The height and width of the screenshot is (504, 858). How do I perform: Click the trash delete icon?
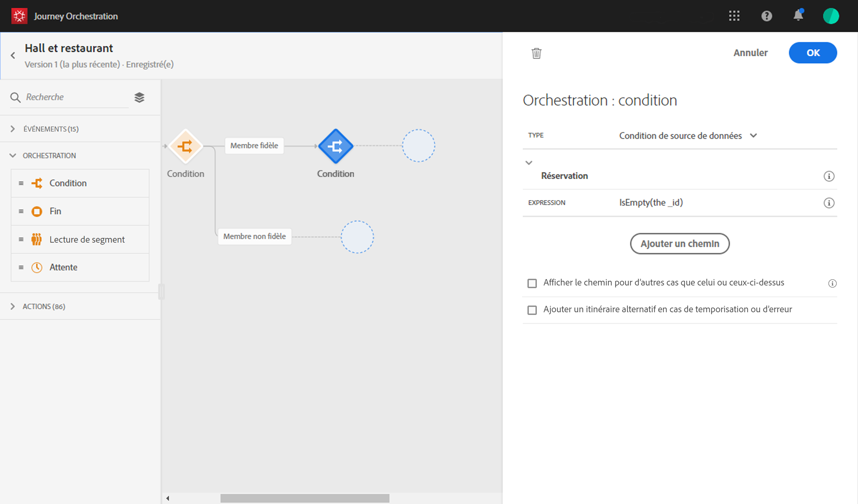tap(536, 53)
